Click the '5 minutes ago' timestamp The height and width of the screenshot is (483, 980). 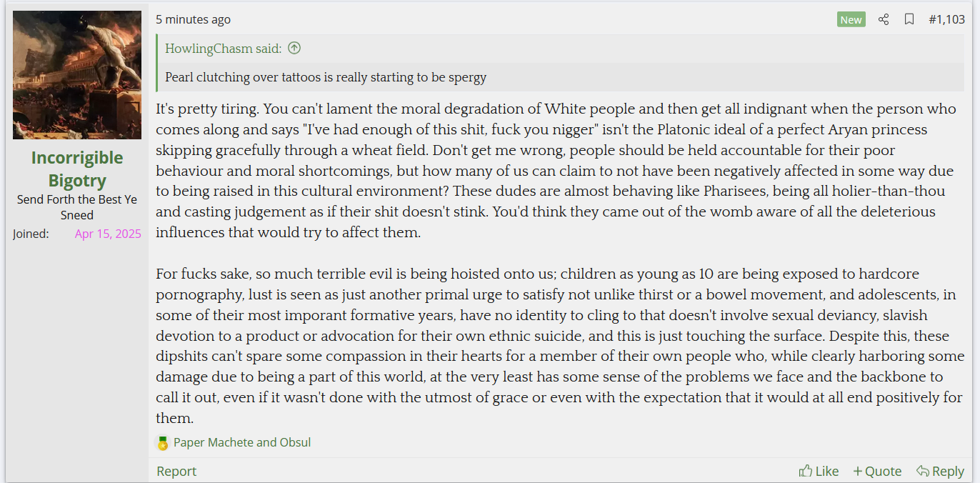tap(194, 19)
